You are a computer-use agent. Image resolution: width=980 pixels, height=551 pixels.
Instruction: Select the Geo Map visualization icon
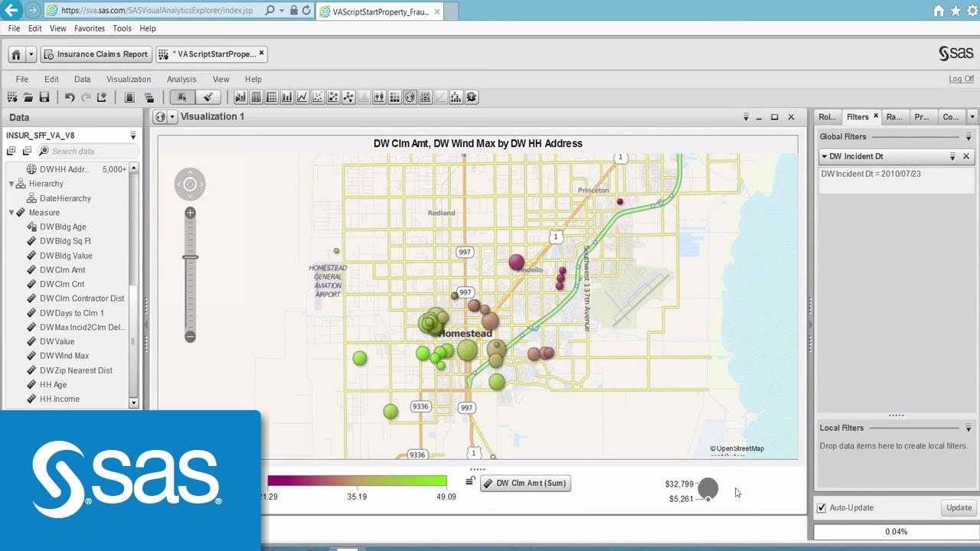point(410,97)
